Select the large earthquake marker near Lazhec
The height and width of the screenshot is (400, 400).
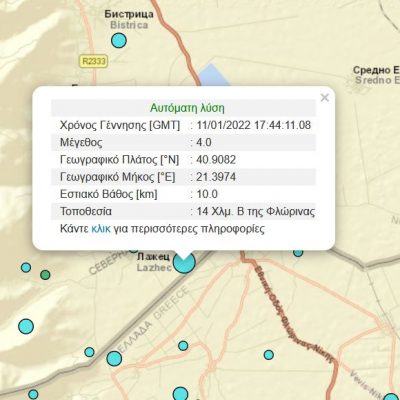click(x=184, y=263)
